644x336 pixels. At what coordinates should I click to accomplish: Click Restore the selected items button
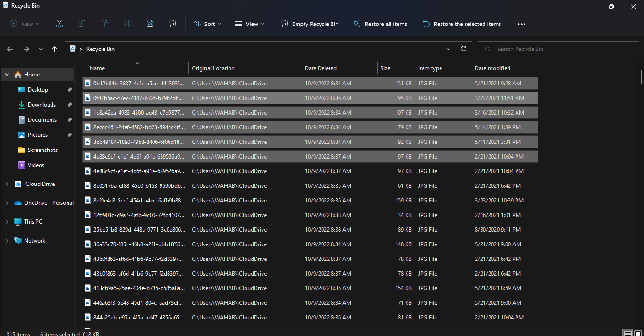[x=462, y=24]
